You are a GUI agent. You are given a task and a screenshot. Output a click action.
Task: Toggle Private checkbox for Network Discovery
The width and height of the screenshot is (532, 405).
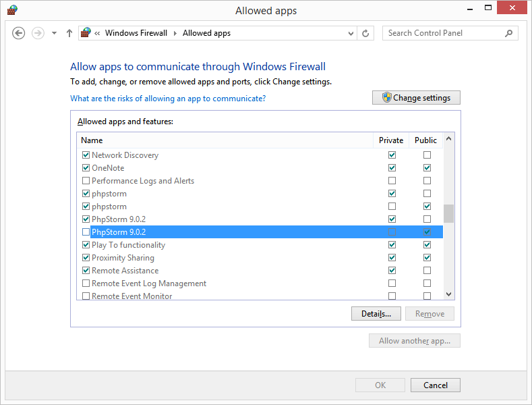pos(392,155)
